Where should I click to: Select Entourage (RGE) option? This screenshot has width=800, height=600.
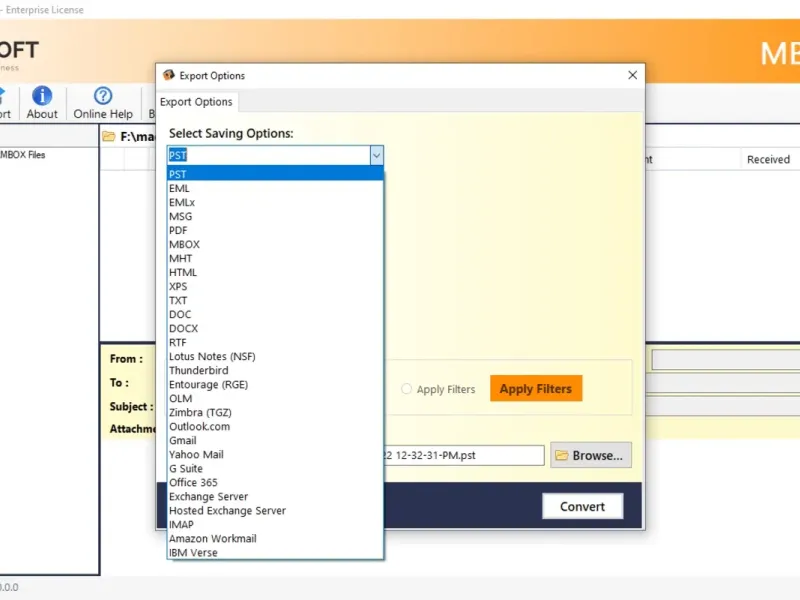coord(275,384)
